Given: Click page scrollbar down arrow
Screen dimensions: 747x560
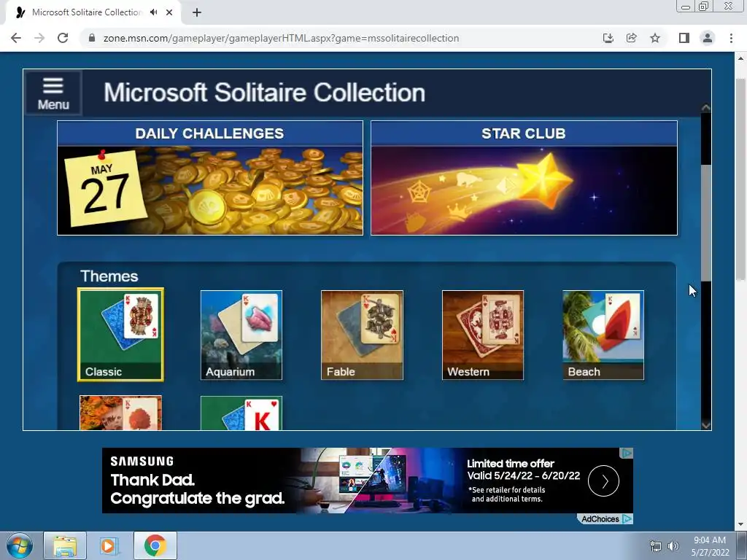Looking at the screenshot, I should pyautogui.click(x=740, y=524).
